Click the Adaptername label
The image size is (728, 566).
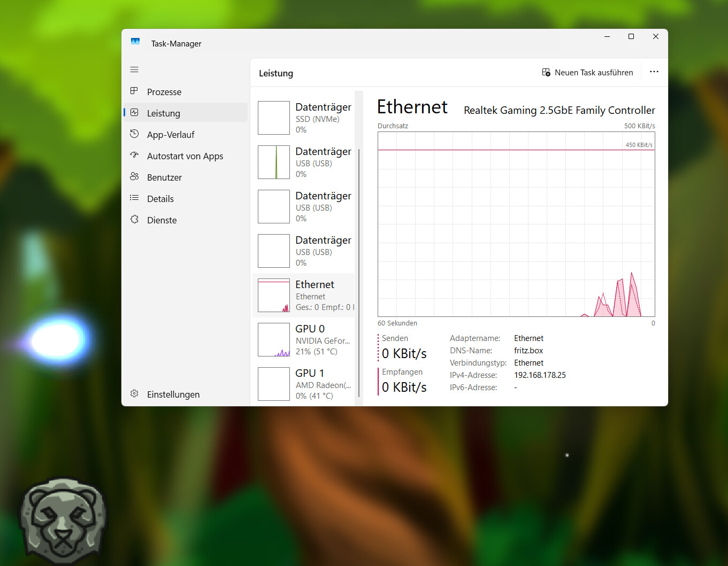pyautogui.click(x=475, y=338)
